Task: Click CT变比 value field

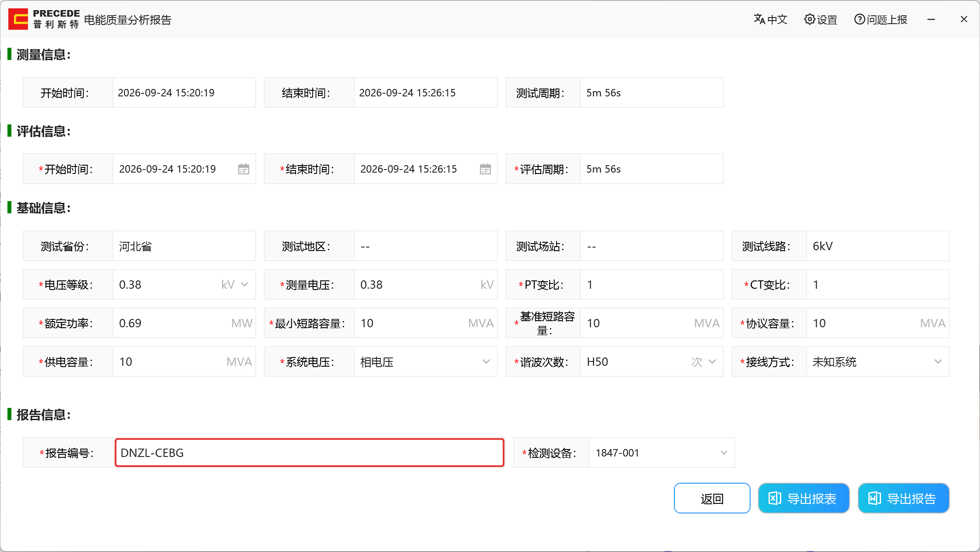Action: tap(878, 285)
